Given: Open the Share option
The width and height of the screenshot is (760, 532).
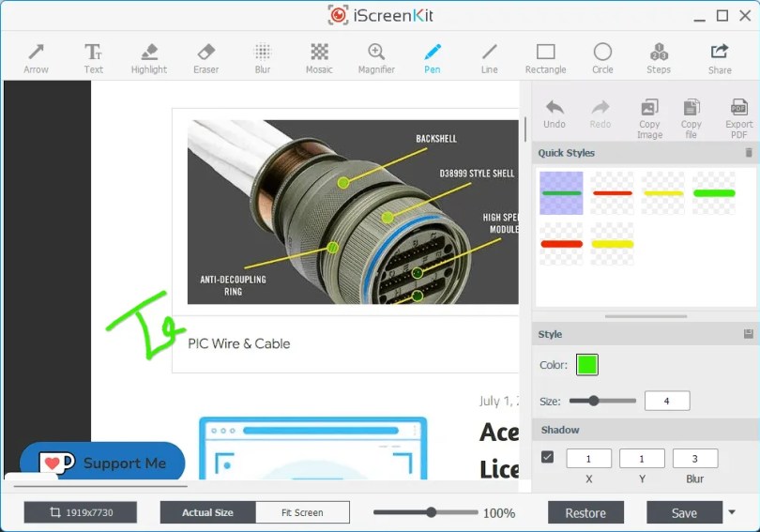Looking at the screenshot, I should tap(720, 59).
